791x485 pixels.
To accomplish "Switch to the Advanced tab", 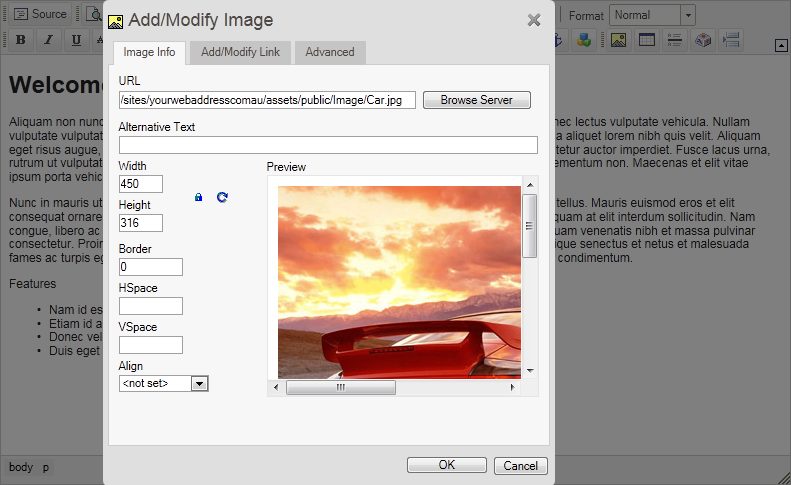I will click(330, 52).
